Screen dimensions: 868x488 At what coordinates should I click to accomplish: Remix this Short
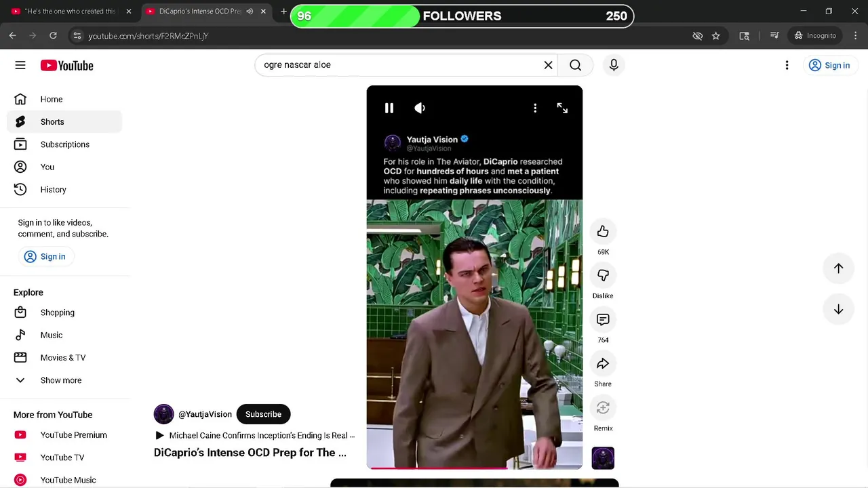click(603, 408)
